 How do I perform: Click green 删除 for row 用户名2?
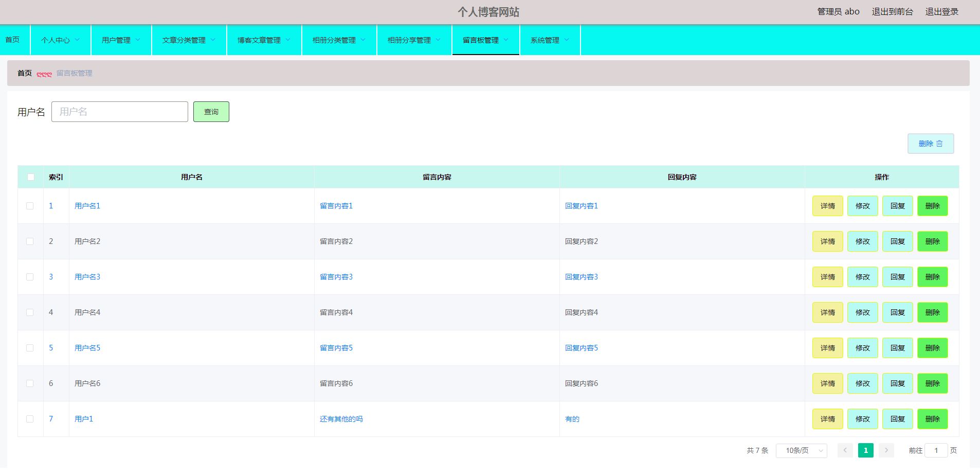pos(933,241)
